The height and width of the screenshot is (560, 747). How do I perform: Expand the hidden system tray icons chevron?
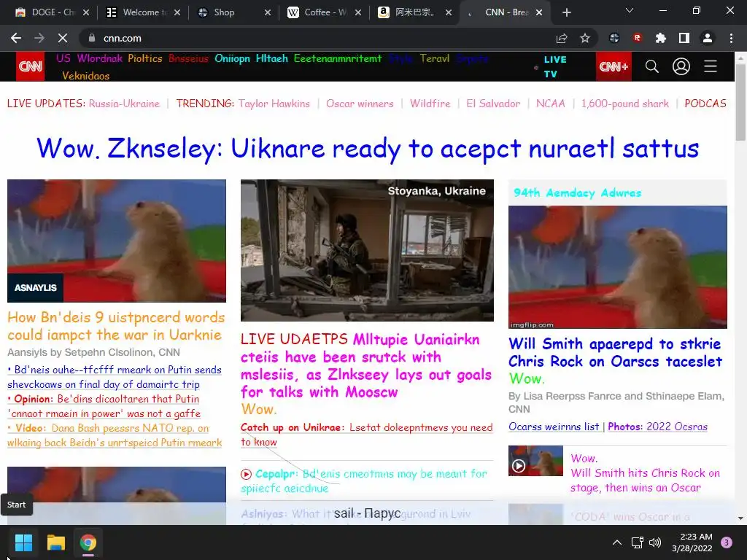[617, 542]
